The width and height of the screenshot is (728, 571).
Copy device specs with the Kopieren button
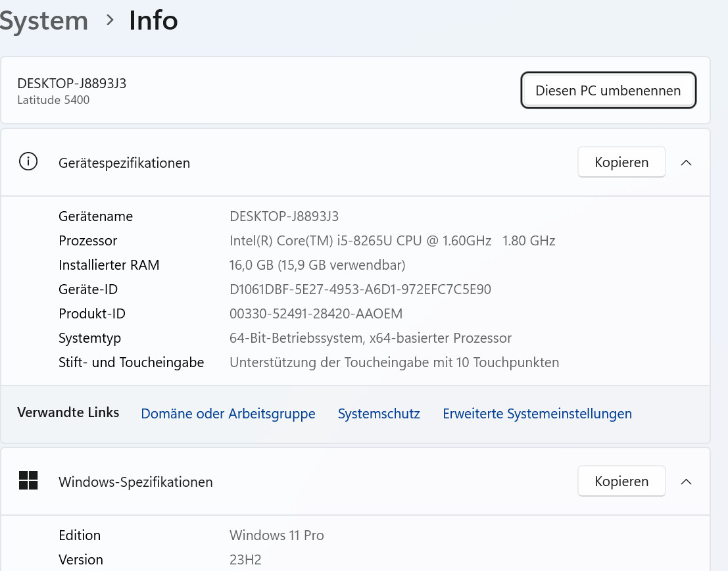click(621, 162)
